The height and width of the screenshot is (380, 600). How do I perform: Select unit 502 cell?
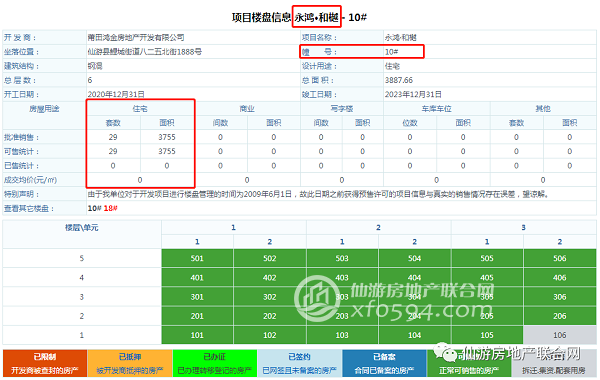(270, 258)
